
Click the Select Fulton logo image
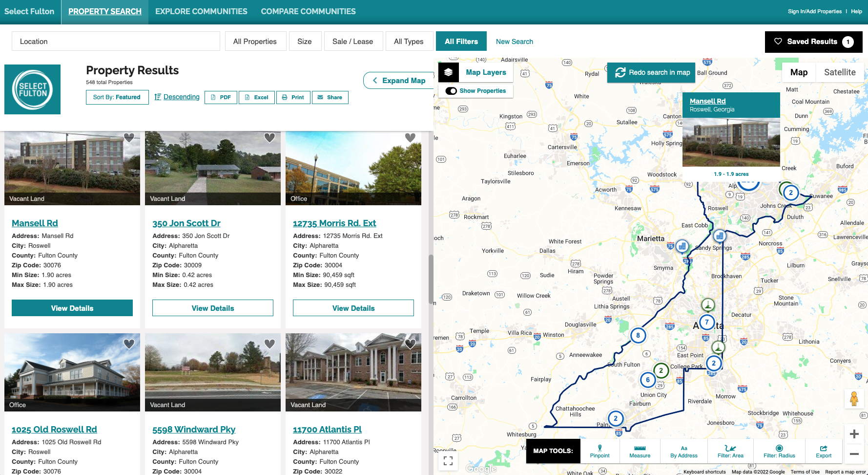[33, 89]
